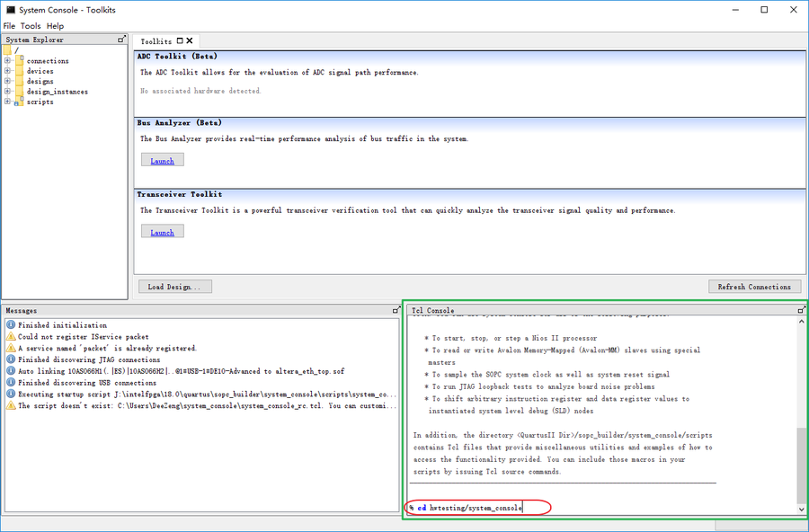The image size is (809, 532).
Task: Click warning icon beside Could not register IService
Action: [11, 336]
